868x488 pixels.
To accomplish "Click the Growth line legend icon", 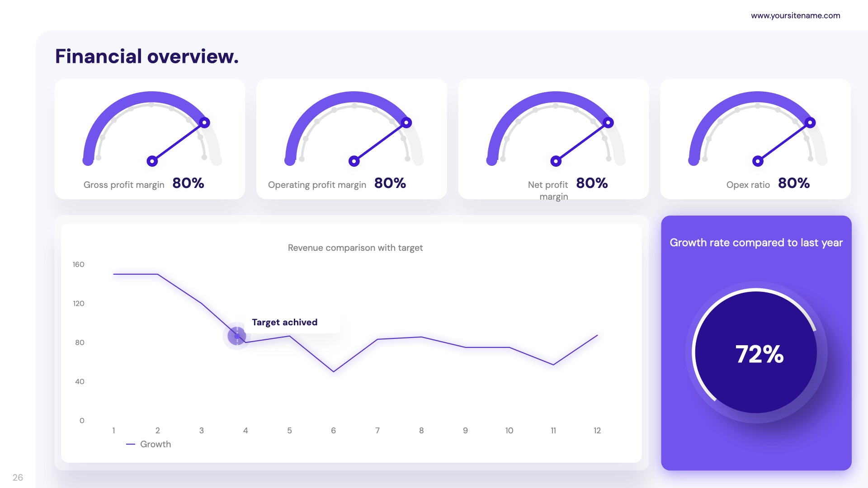I will [129, 444].
